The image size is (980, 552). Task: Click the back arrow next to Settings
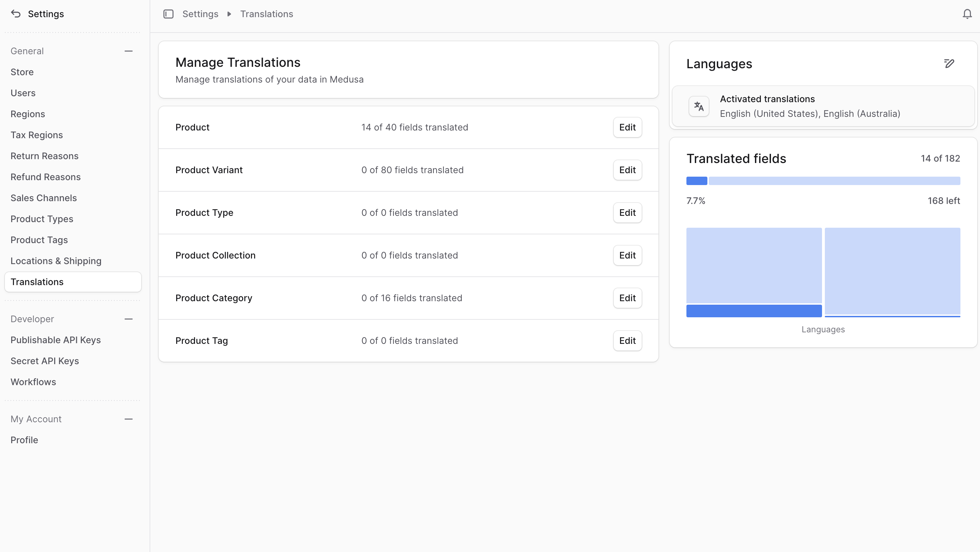pyautogui.click(x=15, y=14)
